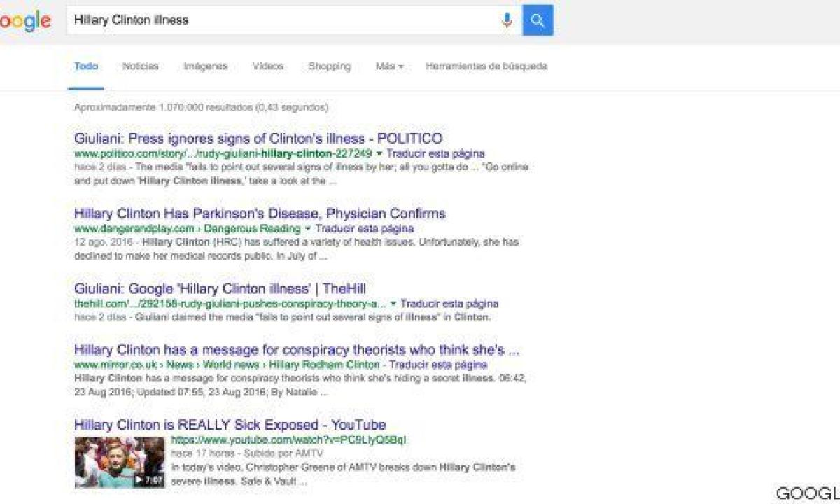840x504 pixels.
Task: Click the Google logo
Action: 25,21
